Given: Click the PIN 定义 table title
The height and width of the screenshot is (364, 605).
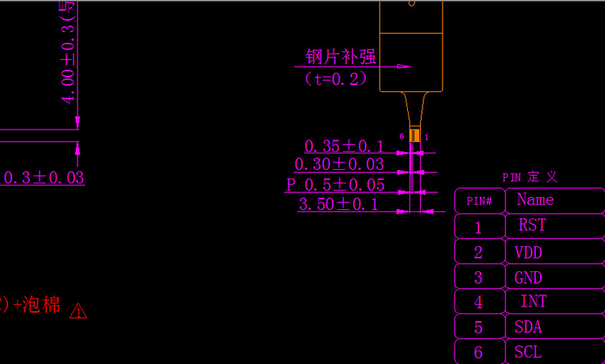Looking at the screenshot, I should tap(530, 177).
